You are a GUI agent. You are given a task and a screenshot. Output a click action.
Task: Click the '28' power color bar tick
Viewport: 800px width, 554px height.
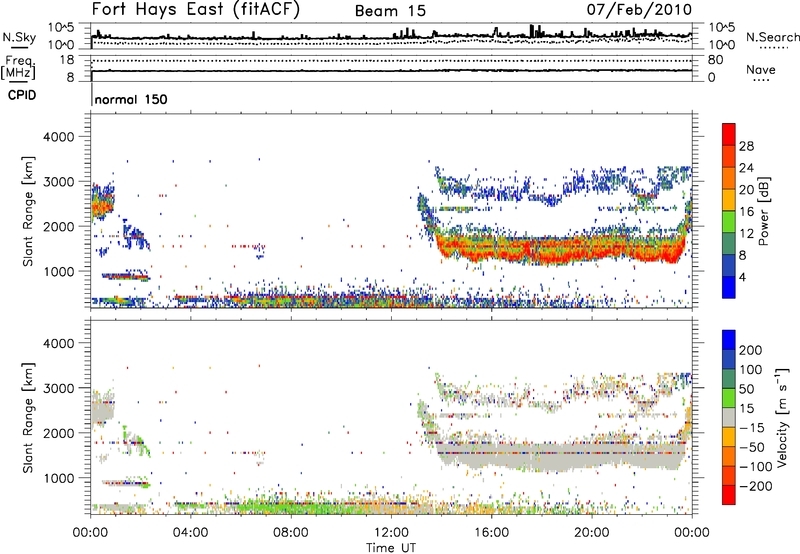(746, 146)
